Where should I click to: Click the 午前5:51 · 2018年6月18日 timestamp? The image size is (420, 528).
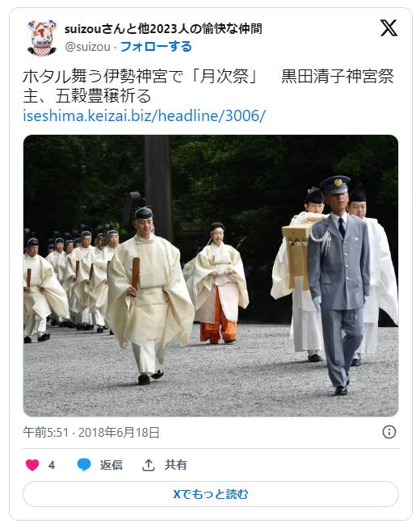(x=91, y=432)
